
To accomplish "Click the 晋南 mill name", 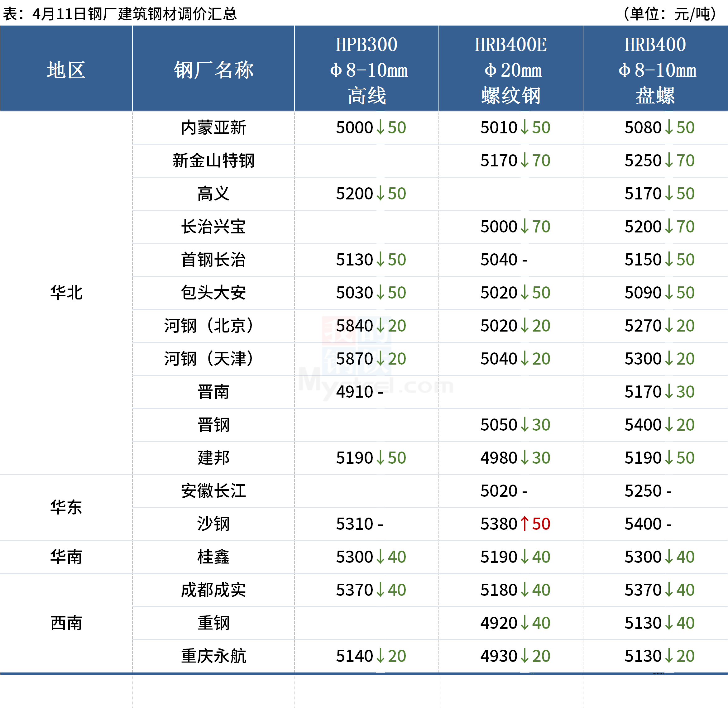I will 213,392.
